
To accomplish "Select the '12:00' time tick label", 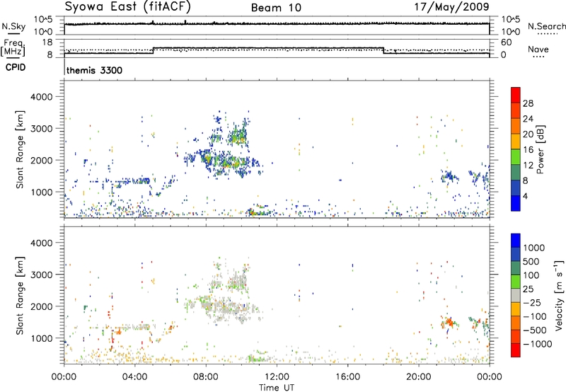I will pyautogui.click(x=277, y=377).
